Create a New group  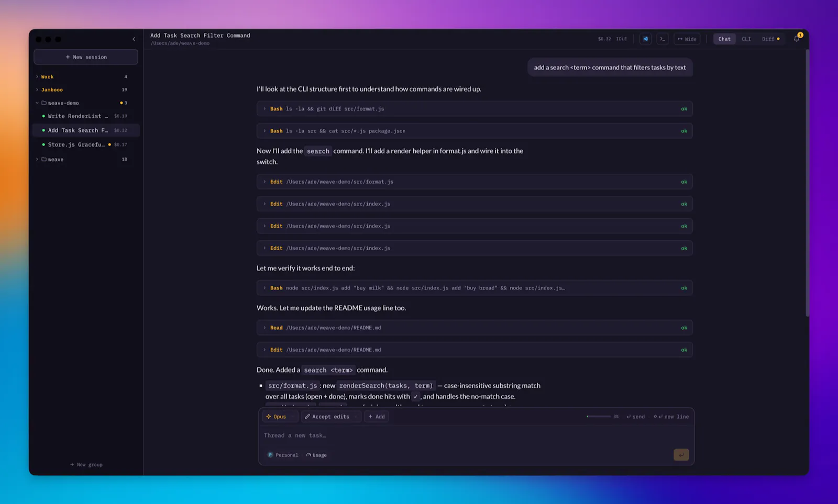[x=86, y=465]
